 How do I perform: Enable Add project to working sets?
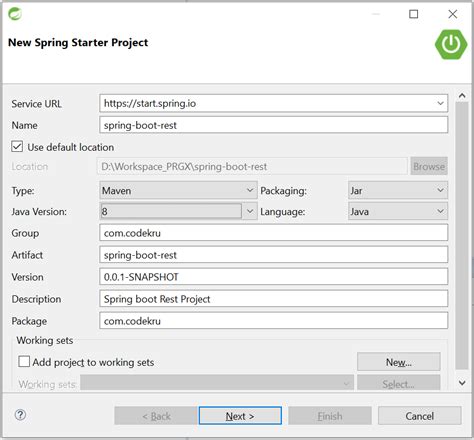click(24, 362)
